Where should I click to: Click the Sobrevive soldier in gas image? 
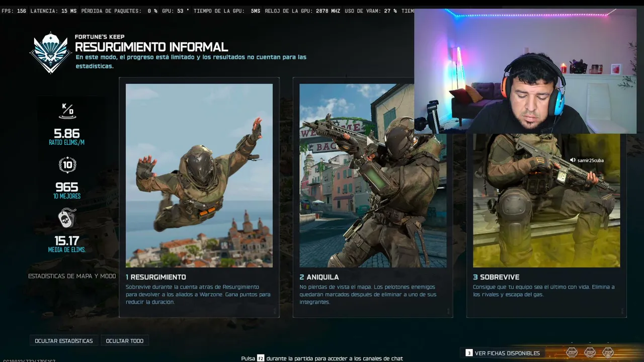coord(546,200)
